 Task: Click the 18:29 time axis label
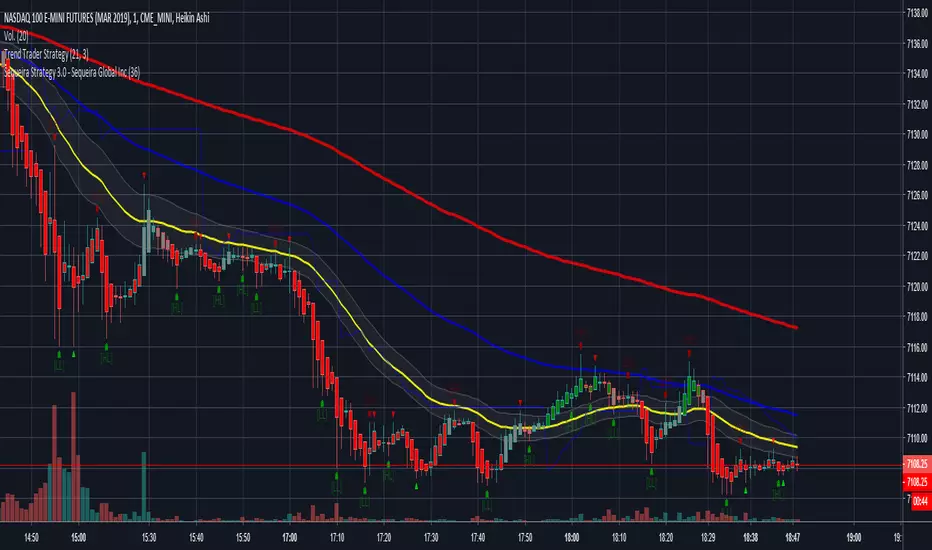pyautogui.click(x=708, y=538)
